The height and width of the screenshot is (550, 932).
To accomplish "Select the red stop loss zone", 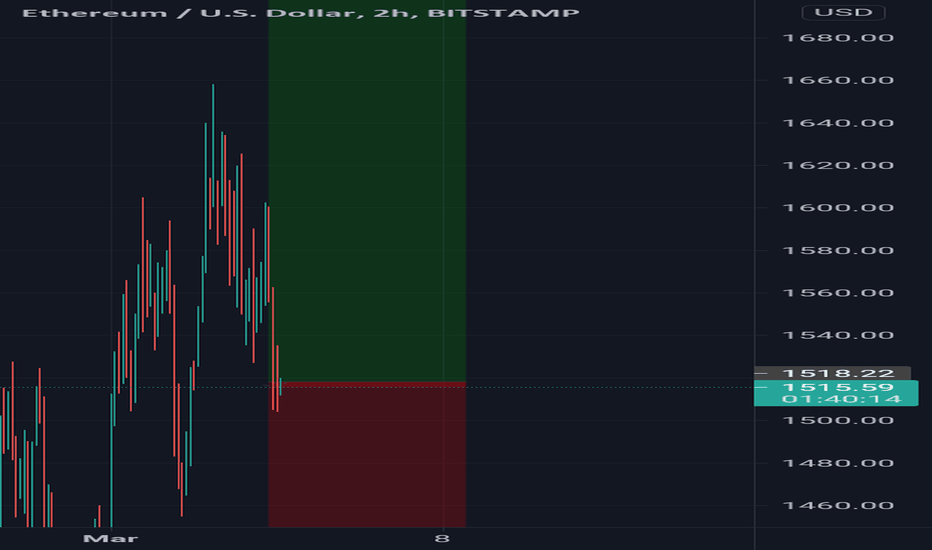I will coord(367,454).
